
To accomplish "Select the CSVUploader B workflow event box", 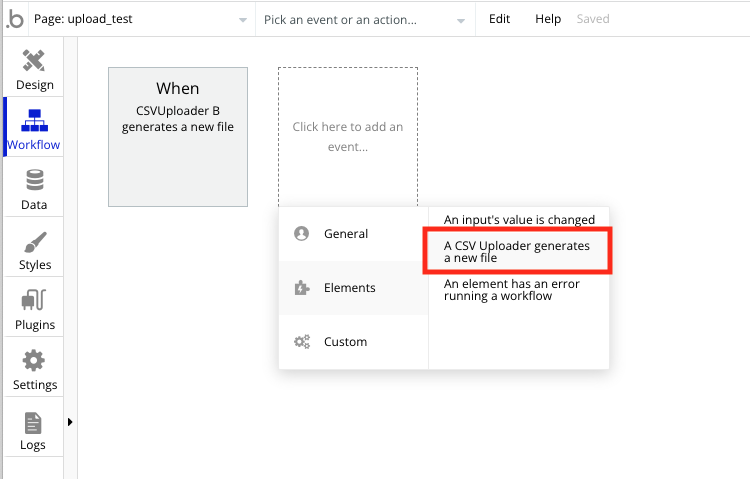I will (178, 137).
